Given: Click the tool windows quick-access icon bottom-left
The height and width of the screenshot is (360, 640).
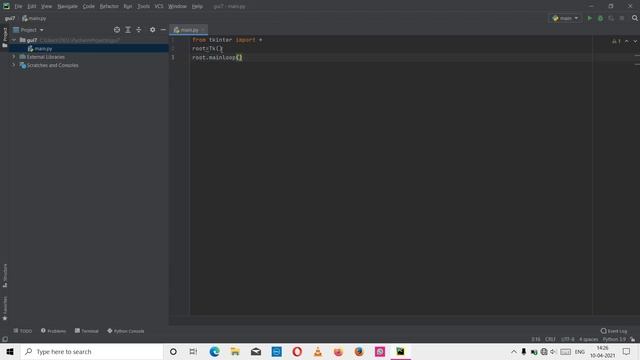Looking at the screenshot, I should pyautogui.click(x=4, y=339).
